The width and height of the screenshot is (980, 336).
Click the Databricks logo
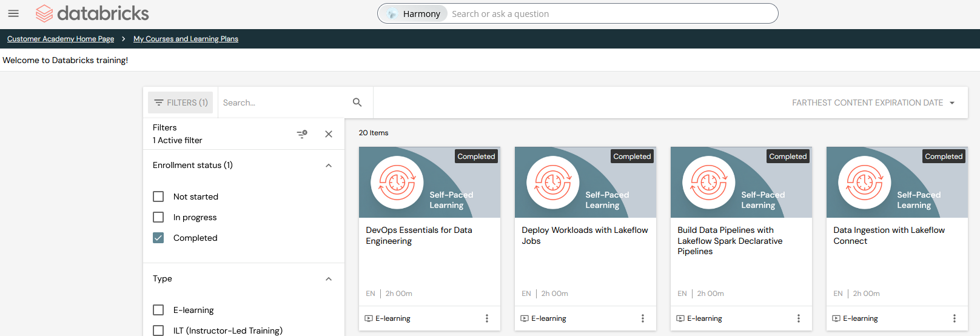92,13
